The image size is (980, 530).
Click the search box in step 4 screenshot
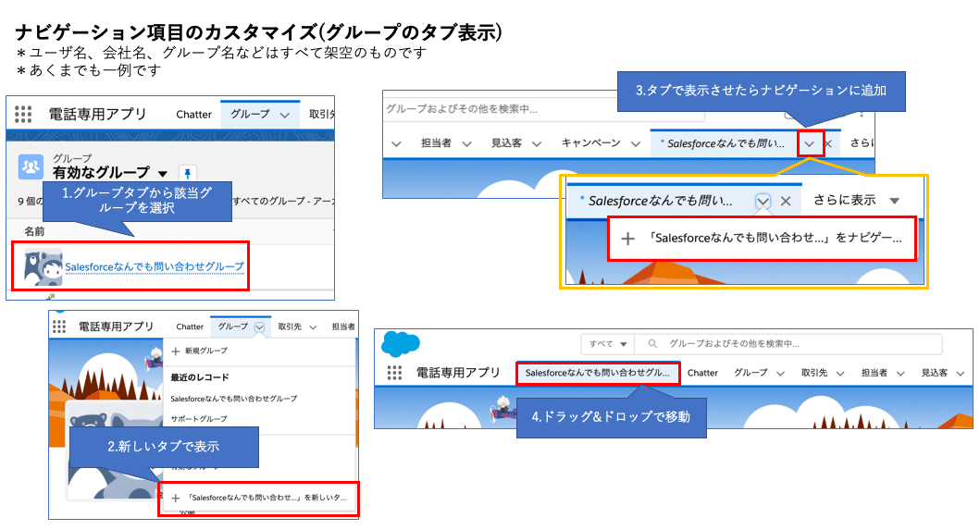tap(788, 344)
